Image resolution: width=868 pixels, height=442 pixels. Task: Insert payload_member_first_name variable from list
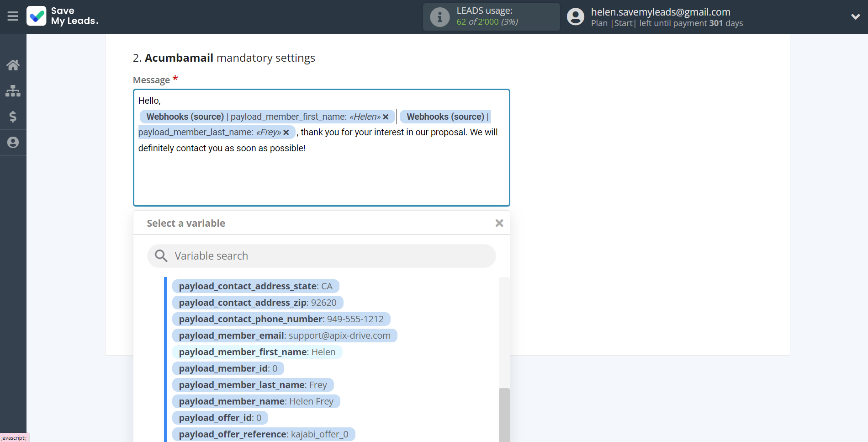click(x=257, y=352)
